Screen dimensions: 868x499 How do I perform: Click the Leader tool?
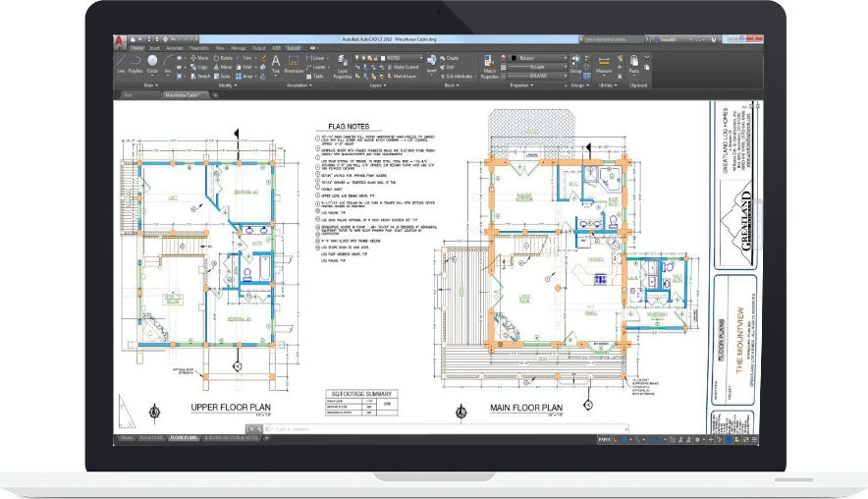pos(316,67)
